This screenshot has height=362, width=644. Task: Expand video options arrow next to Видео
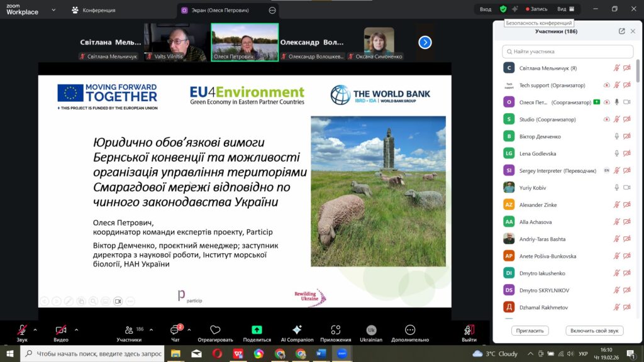tap(76, 329)
